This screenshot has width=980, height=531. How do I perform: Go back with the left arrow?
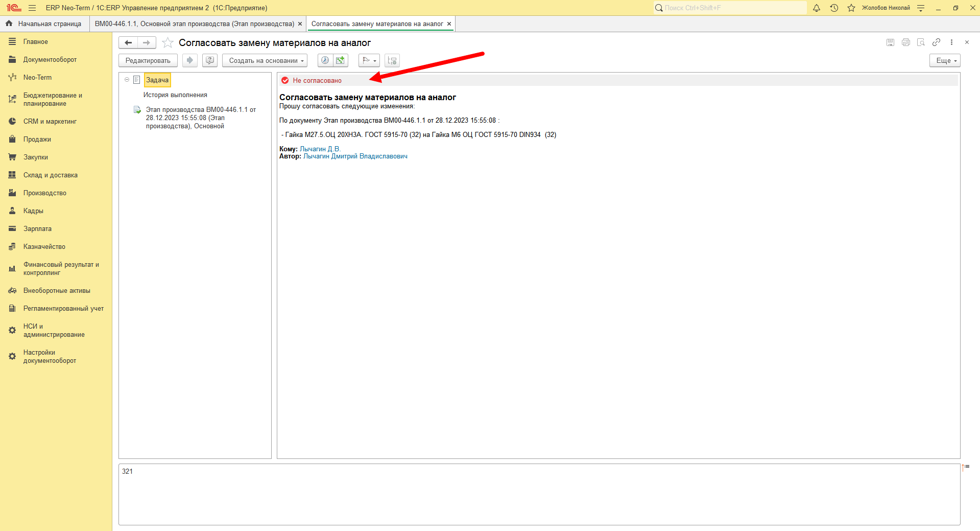coord(128,43)
